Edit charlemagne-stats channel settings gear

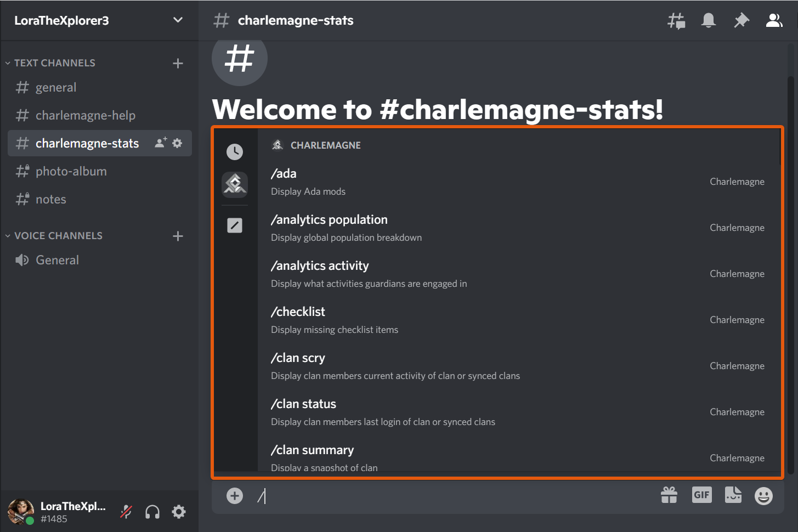click(177, 143)
